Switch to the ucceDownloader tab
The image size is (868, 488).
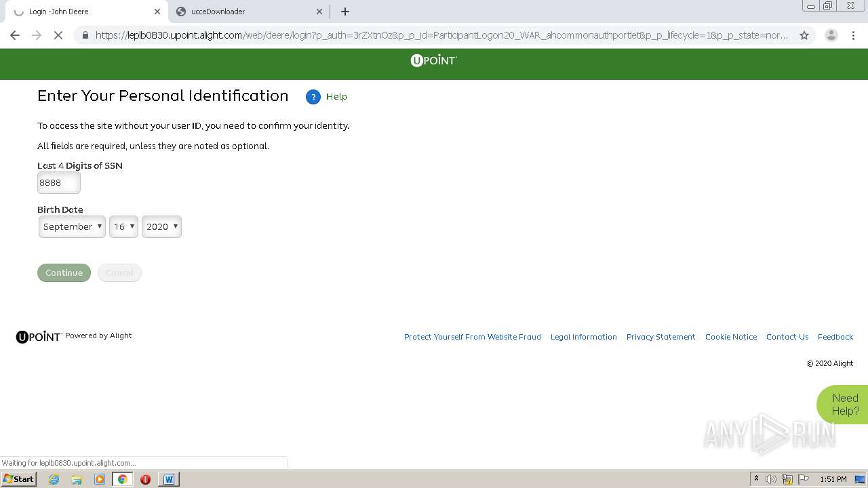[x=248, y=12]
